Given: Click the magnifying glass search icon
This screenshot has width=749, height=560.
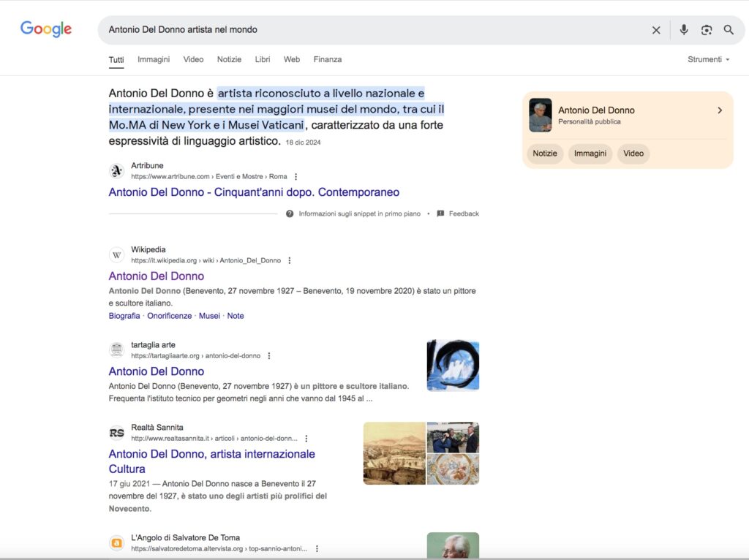Looking at the screenshot, I should click(x=729, y=29).
